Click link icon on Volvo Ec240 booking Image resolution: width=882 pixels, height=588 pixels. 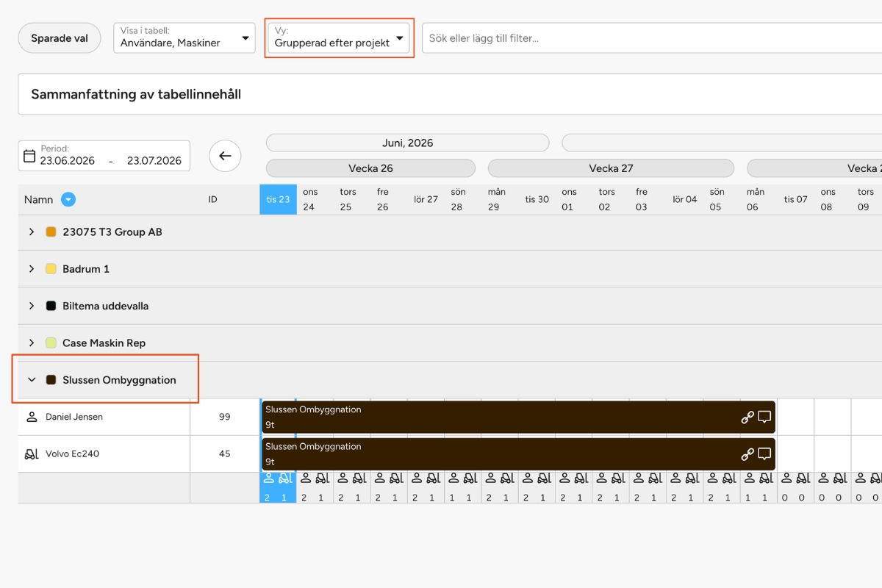pos(747,454)
